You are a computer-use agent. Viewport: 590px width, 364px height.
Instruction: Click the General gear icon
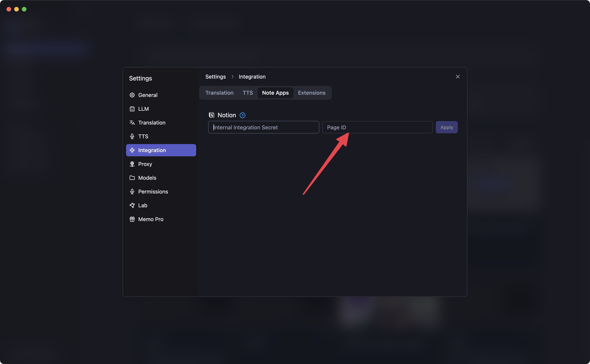click(132, 95)
